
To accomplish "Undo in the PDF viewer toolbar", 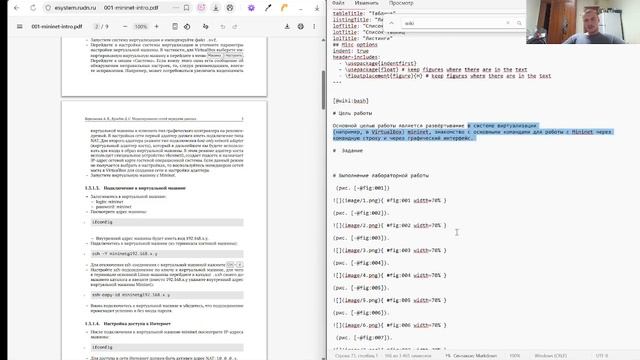I will [223, 27].
